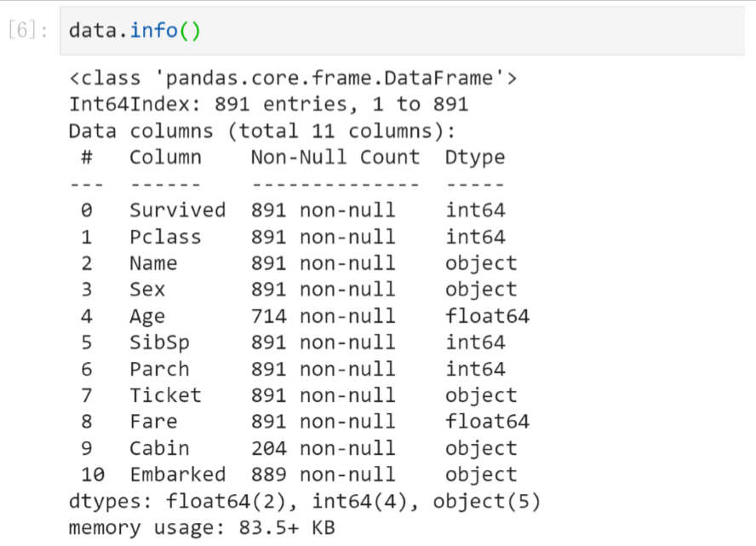Click the 'Data columns (total 11 columns)' line
Viewport: 756px width, 546px height.
(x=262, y=131)
